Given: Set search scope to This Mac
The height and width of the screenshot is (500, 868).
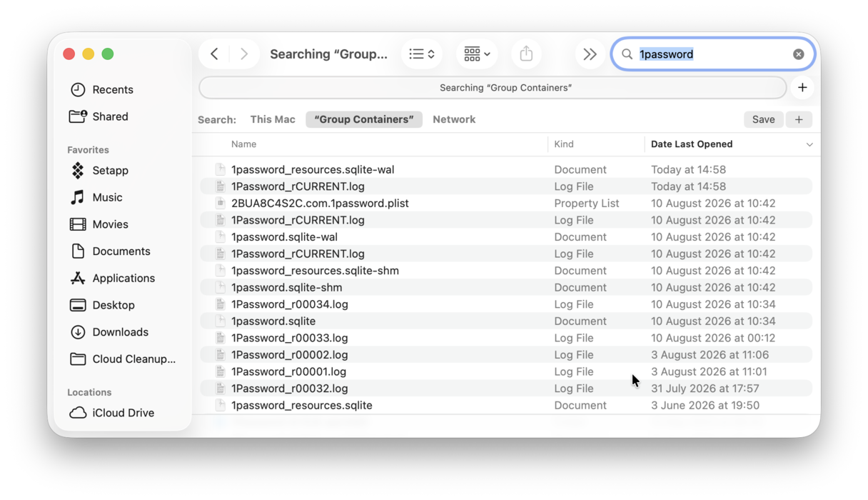Looking at the screenshot, I should pyautogui.click(x=273, y=119).
